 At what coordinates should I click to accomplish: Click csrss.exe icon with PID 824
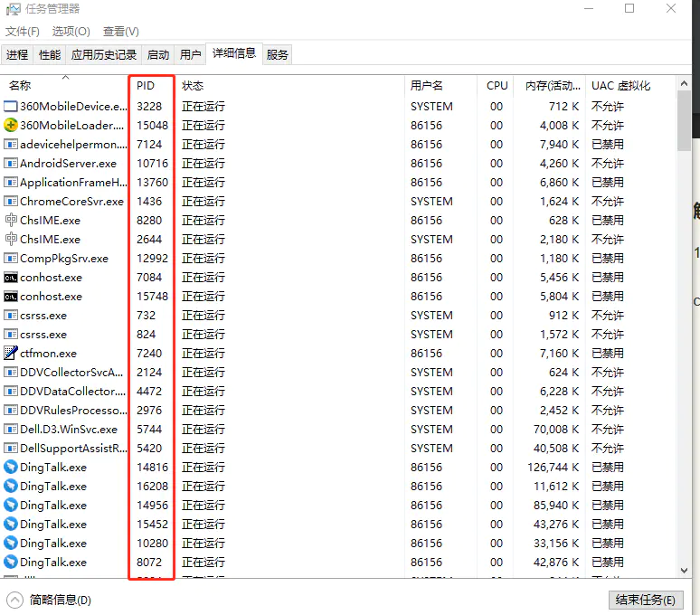pos(11,335)
